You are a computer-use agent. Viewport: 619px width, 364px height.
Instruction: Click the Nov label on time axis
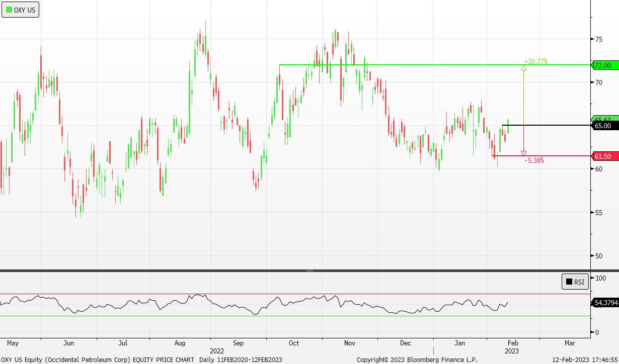pos(349,343)
